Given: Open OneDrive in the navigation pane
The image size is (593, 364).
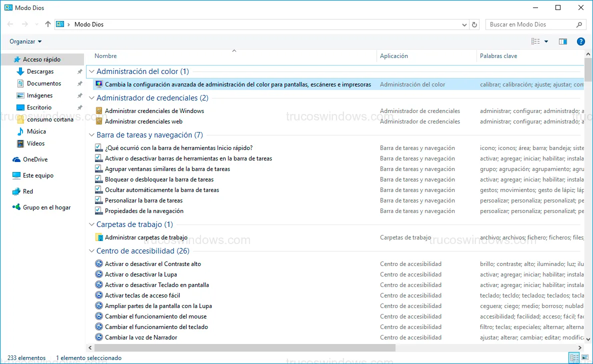Looking at the screenshot, I should (x=35, y=159).
